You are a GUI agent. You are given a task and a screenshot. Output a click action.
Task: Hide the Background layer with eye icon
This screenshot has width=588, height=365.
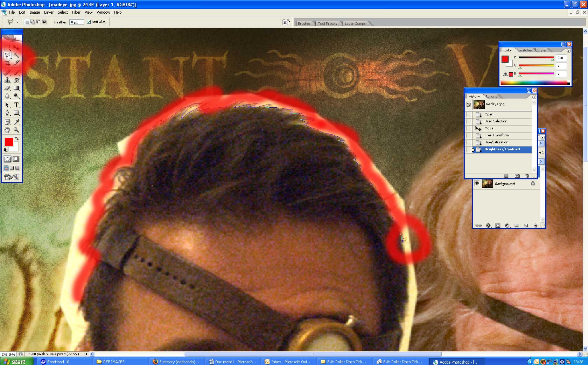pyautogui.click(x=477, y=183)
